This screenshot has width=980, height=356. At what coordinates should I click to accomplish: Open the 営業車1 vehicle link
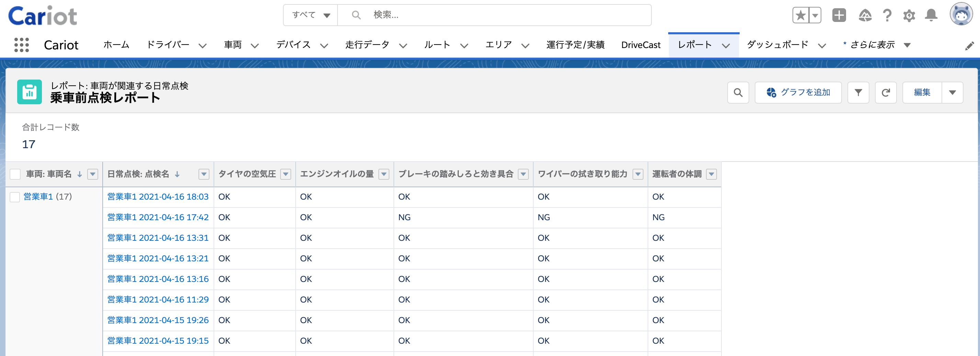tap(38, 197)
